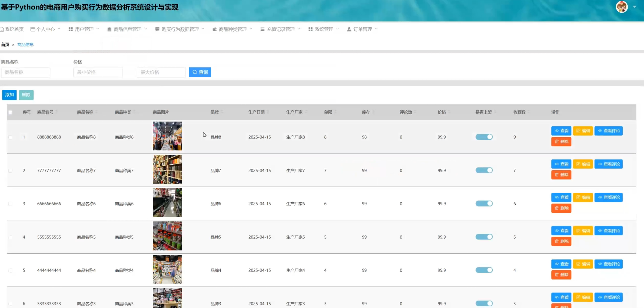644x308 pixels.
Task: Sort by 库存 column arrows
Action: (x=373, y=112)
